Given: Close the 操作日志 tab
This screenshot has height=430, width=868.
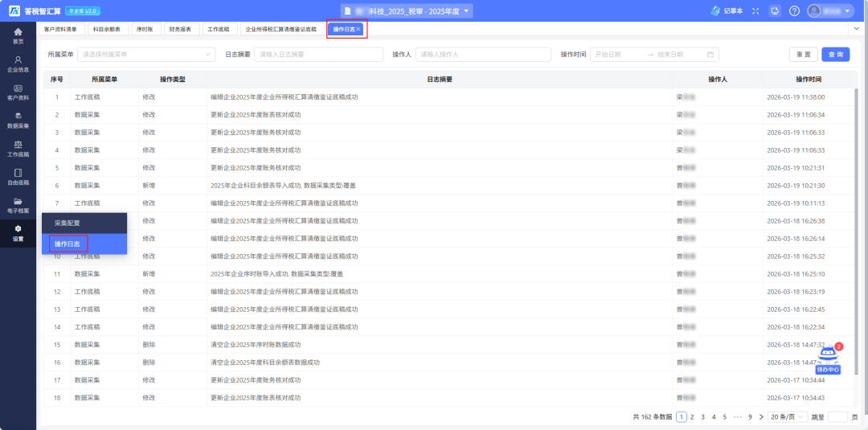Looking at the screenshot, I should (358, 29).
